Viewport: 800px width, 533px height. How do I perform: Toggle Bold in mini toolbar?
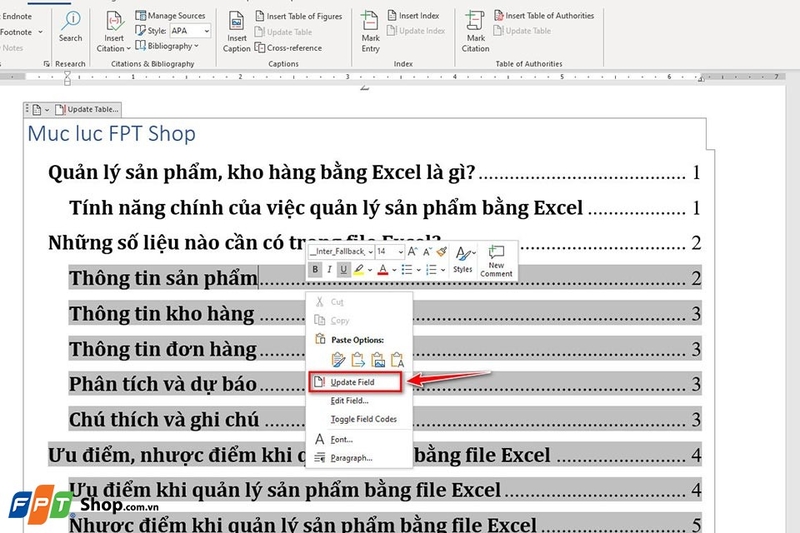(x=315, y=269)
